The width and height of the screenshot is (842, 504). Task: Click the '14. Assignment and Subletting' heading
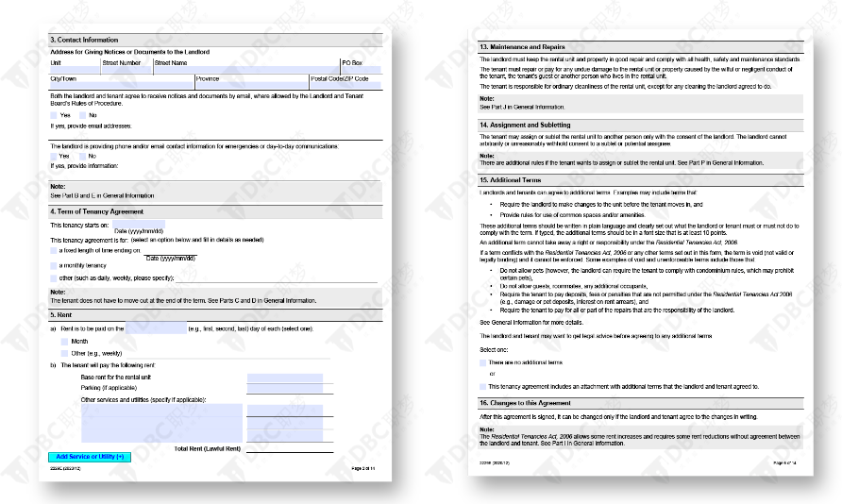pos(525,126)
